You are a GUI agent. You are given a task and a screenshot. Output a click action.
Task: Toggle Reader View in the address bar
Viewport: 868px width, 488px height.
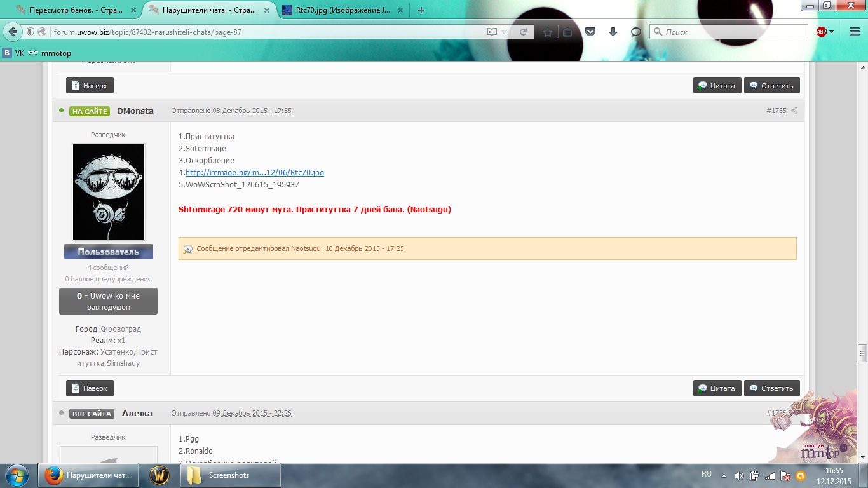tap(491, 32)
